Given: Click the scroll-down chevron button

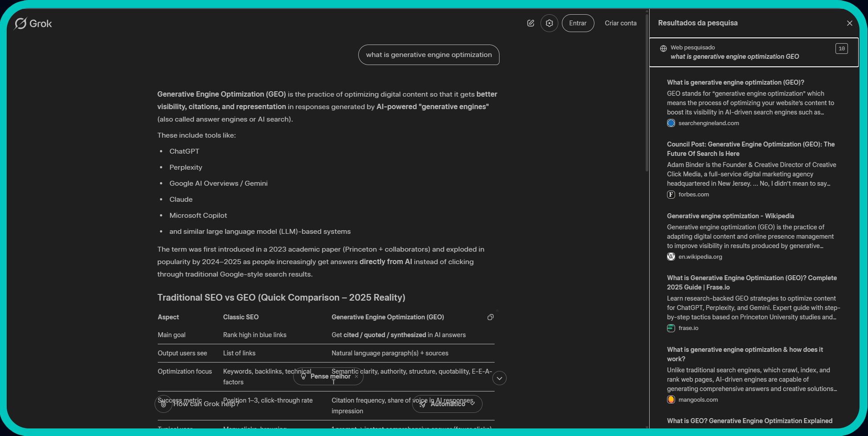Looking at the screenshot, I should point(499,378).
